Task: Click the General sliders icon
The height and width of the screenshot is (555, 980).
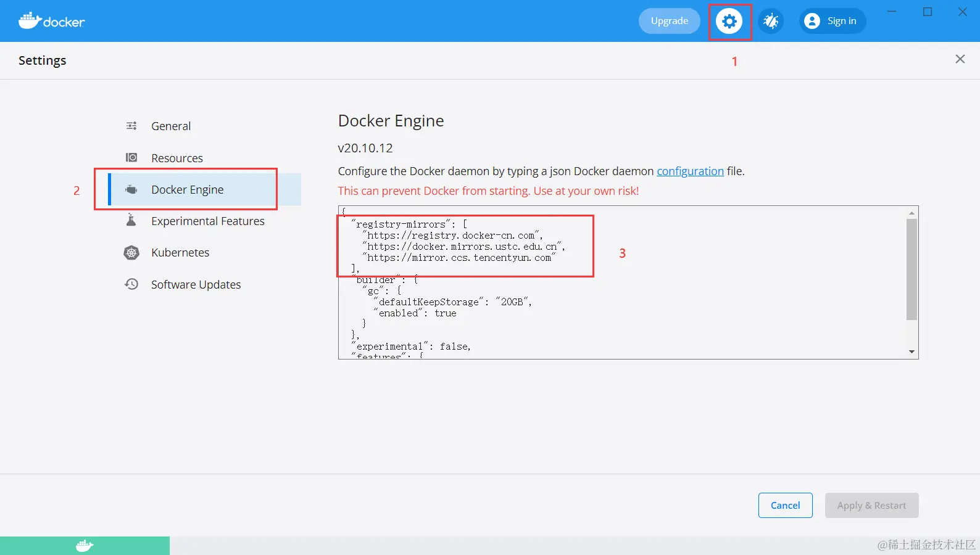Action: point(131,126)
